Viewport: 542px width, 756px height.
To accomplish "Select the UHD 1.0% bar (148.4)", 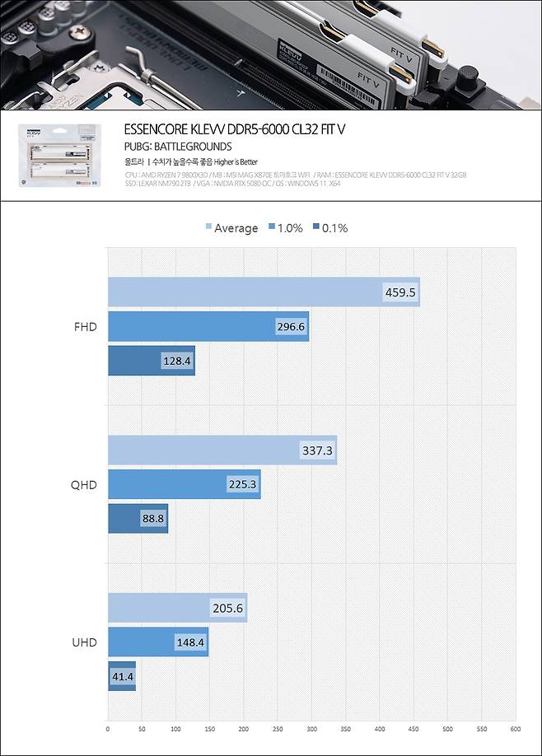I will click(x=158, y=642).
